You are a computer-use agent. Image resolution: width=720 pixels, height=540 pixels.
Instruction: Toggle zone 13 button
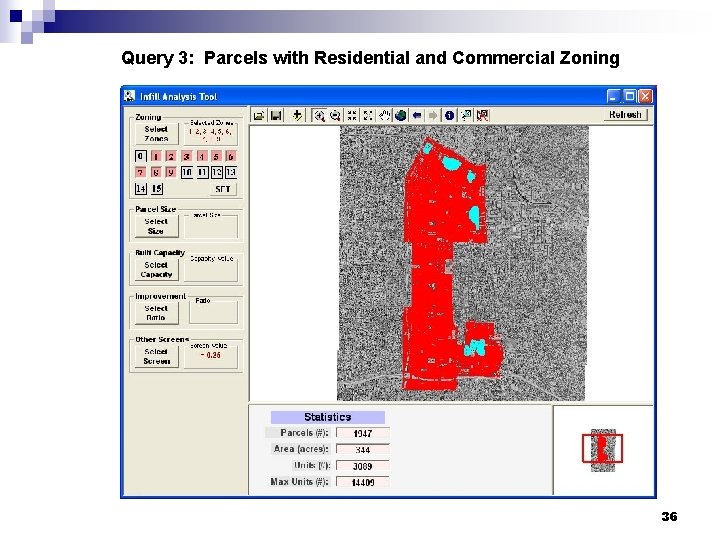point(231,172)
